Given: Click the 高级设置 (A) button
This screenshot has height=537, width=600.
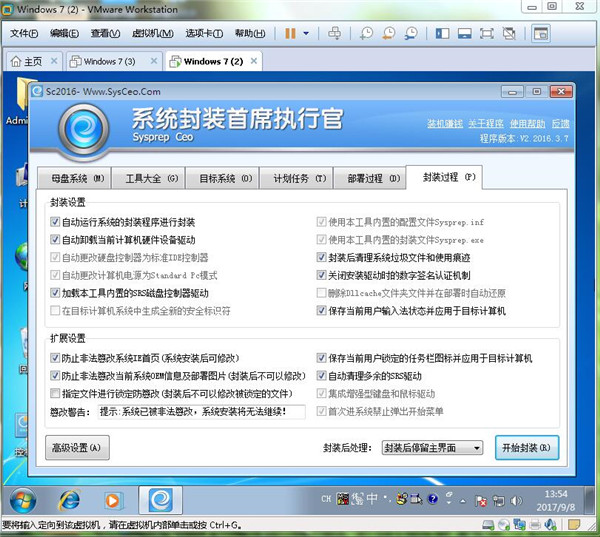Looking at the screenshot, I should click(x=77, y=447).
